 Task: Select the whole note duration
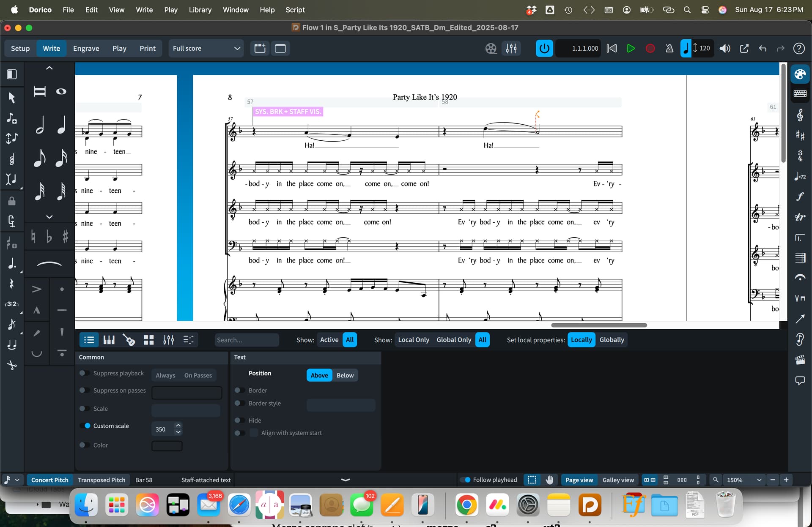(x=61, y=91)
